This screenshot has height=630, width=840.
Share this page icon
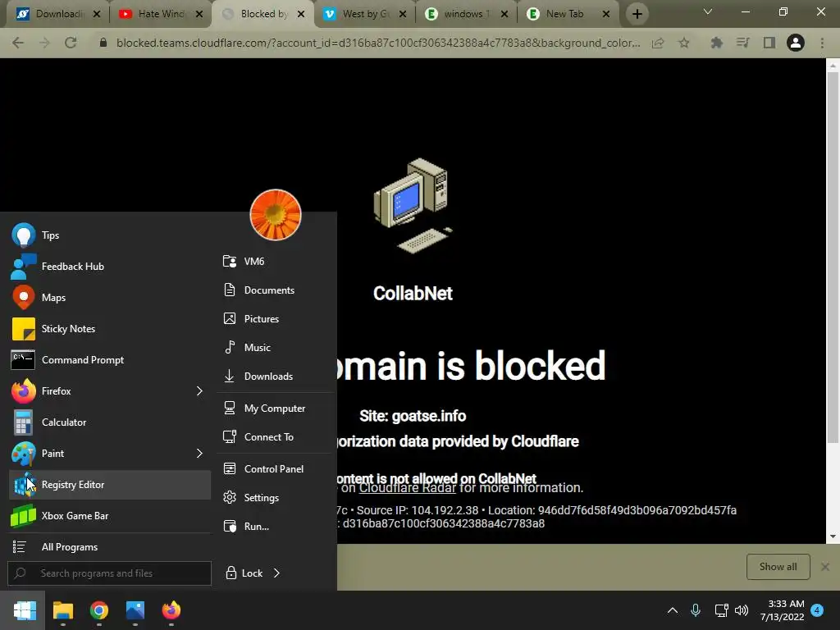pyautogui.click(x=658, y=43)
